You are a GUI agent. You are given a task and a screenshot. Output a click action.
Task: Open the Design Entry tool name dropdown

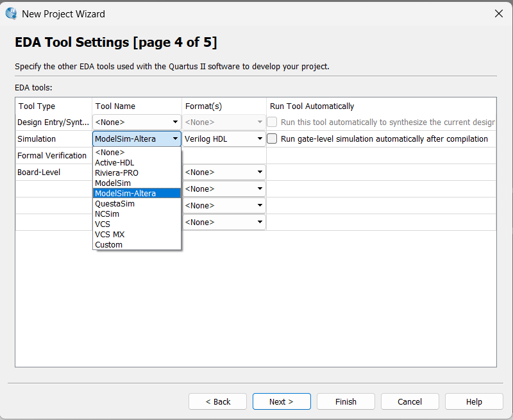click(x=137, y=122)
